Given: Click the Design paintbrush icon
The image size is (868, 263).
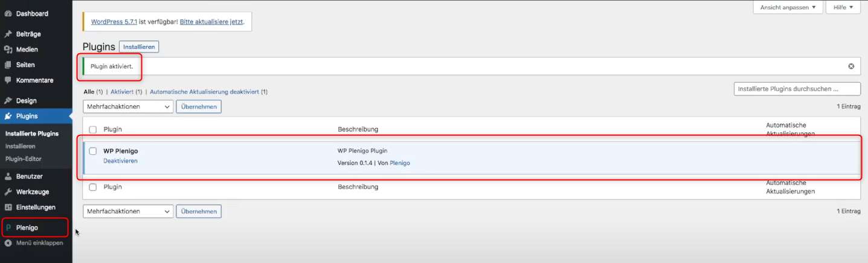Looking at the screenshot, I should click(x=8, y=101).
